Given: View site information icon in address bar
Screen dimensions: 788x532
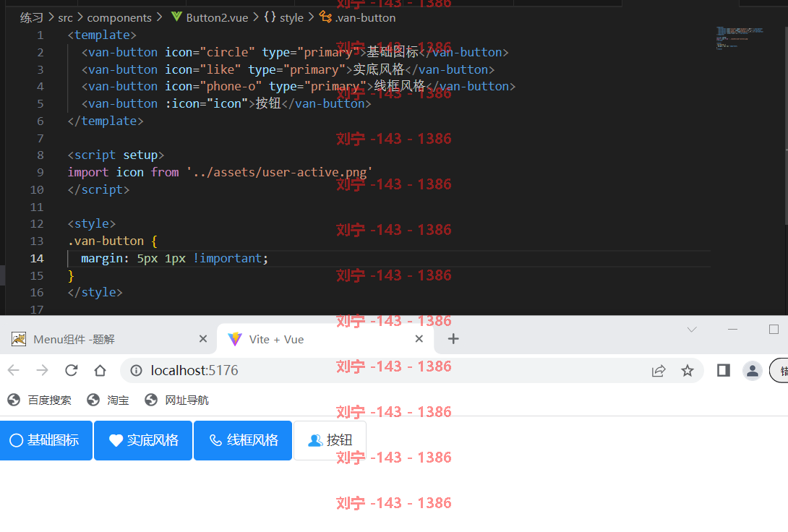Looking at the screenshot, I should (x=136, y=371).
